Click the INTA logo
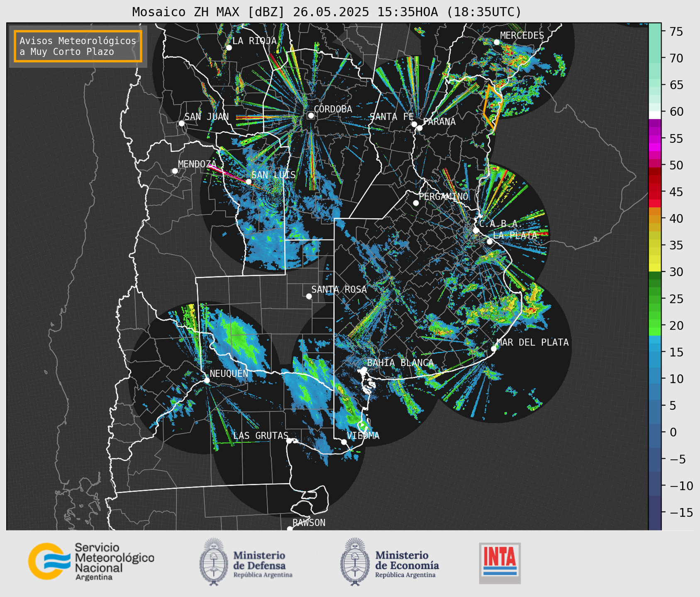 pos(500,563)
